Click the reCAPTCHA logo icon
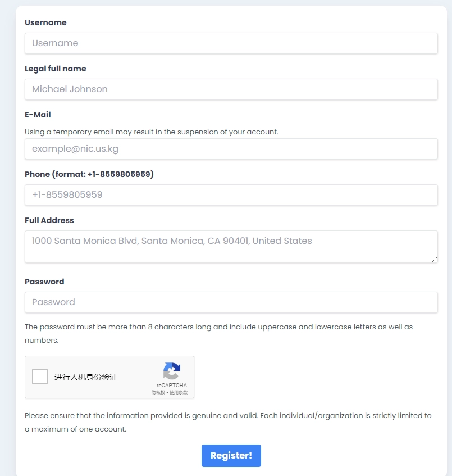 (171, 371)
